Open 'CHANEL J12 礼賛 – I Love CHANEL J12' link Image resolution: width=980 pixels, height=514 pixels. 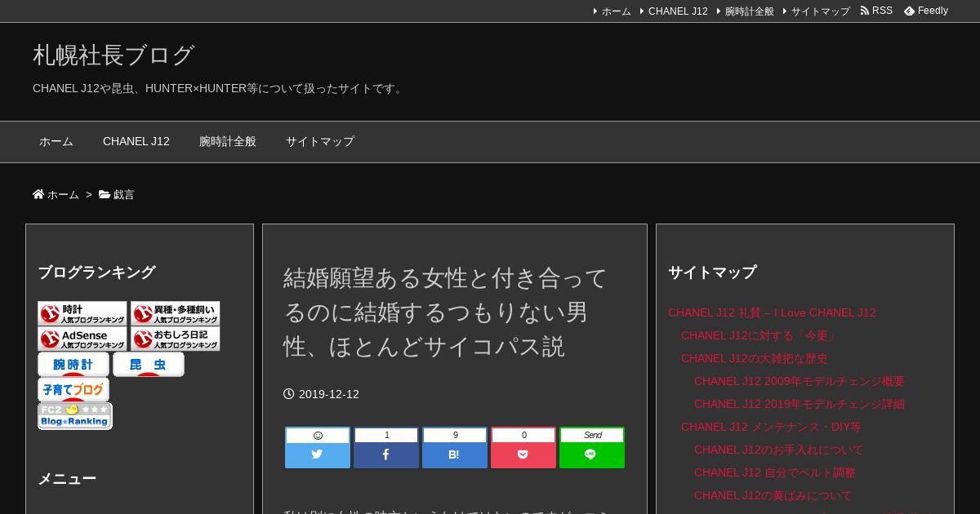click(772, 312)
